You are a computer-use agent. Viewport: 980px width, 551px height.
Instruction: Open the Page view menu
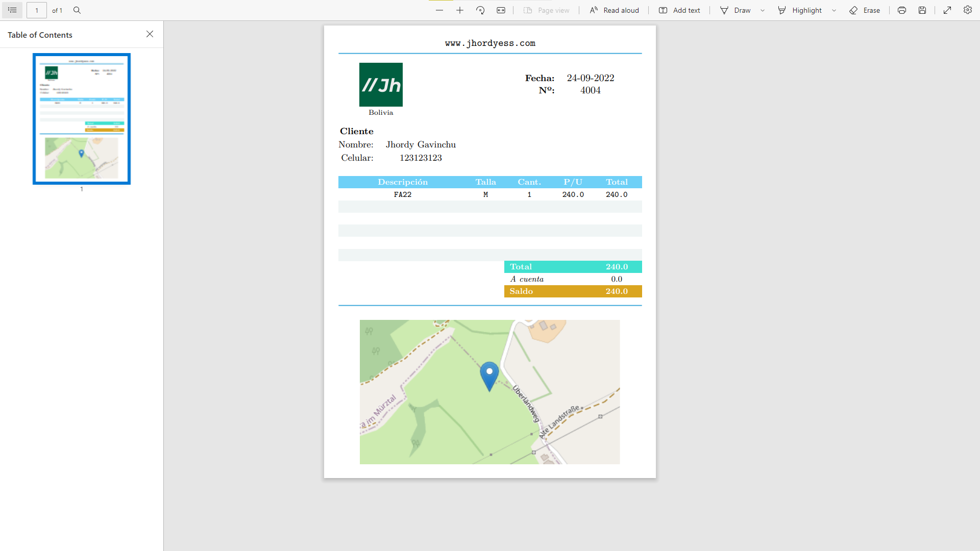tap(546, 10)
